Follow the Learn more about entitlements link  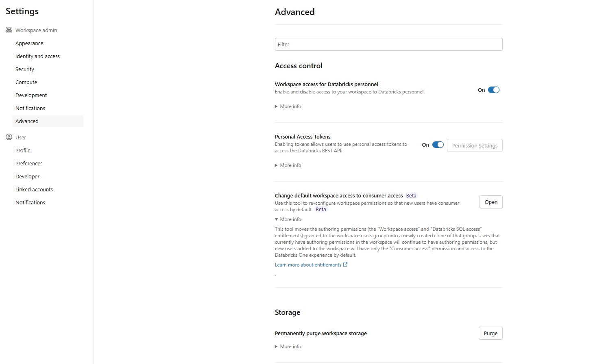click(x=308, y=264)
